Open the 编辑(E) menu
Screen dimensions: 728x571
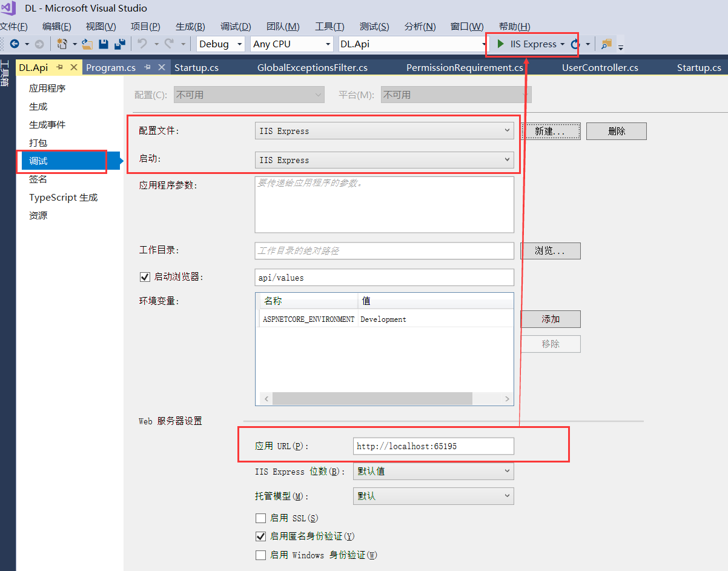[x=57, y=26]
